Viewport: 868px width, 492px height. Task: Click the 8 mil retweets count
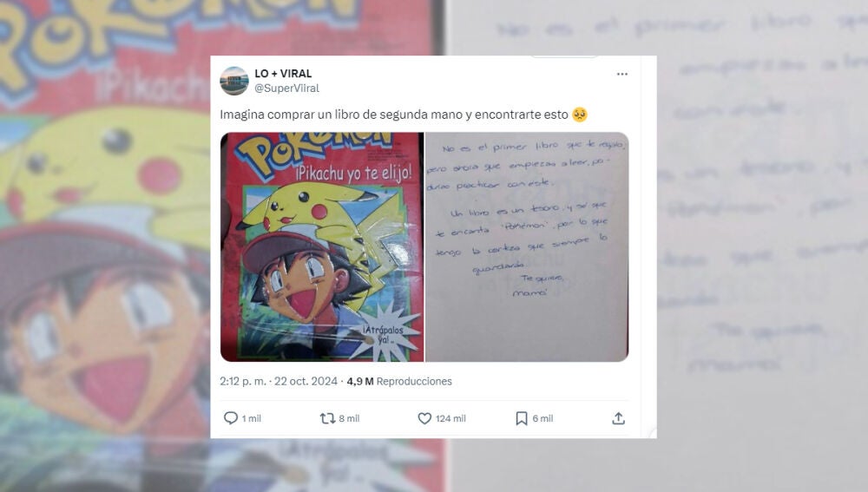349,418
